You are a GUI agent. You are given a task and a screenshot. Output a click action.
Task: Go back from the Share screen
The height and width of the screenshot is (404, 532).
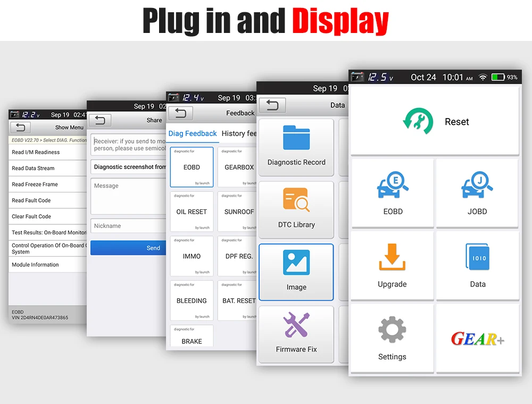point(100,120)
